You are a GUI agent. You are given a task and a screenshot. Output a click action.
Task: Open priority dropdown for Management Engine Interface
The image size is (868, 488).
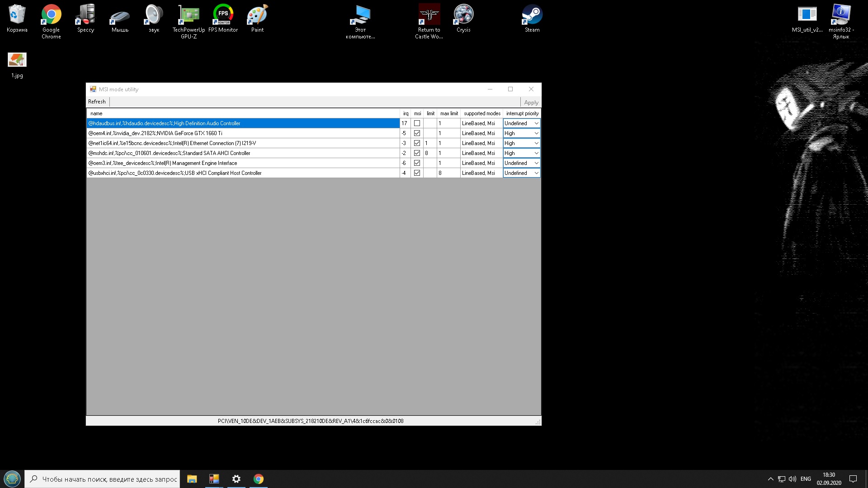coord(536,163)
